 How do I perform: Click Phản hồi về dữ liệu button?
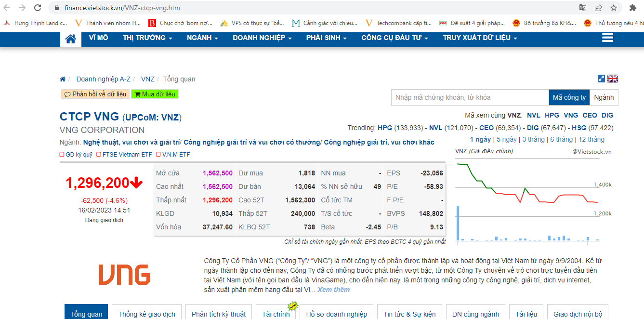95,94
